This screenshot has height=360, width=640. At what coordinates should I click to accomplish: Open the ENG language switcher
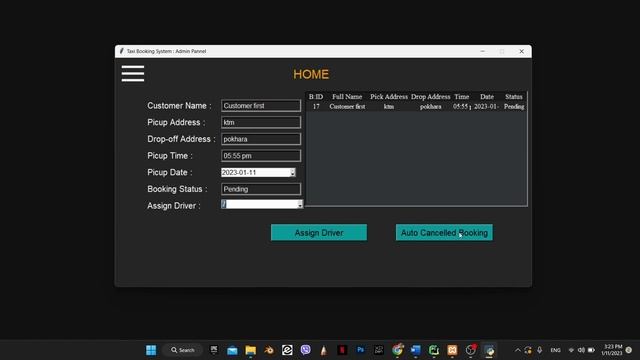[556, 350]
